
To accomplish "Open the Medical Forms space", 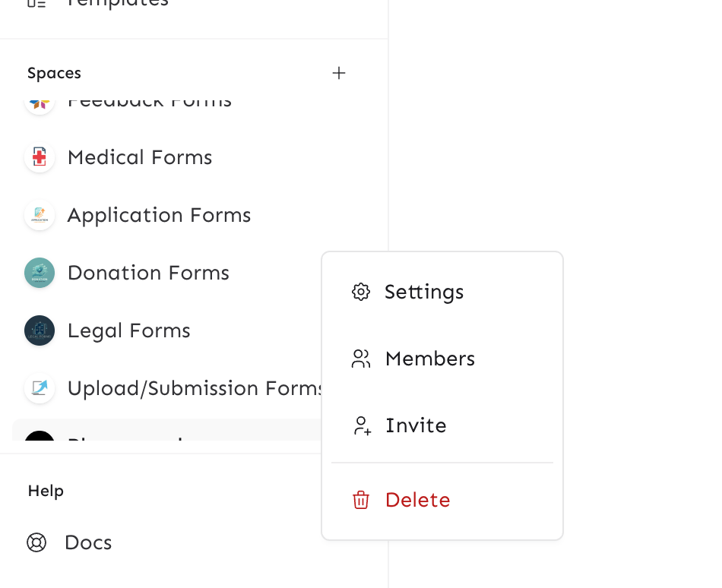I will pyautogui.click(x=140, y=158).
